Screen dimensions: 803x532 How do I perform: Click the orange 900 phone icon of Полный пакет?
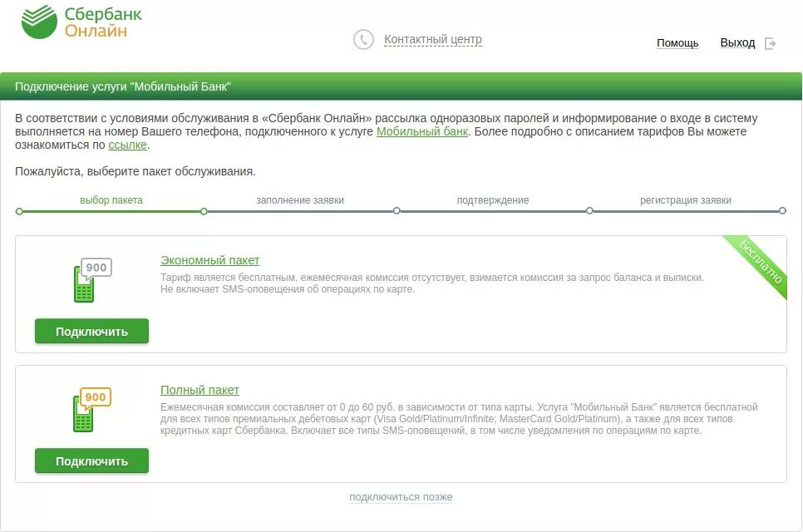tap(93, 410)
